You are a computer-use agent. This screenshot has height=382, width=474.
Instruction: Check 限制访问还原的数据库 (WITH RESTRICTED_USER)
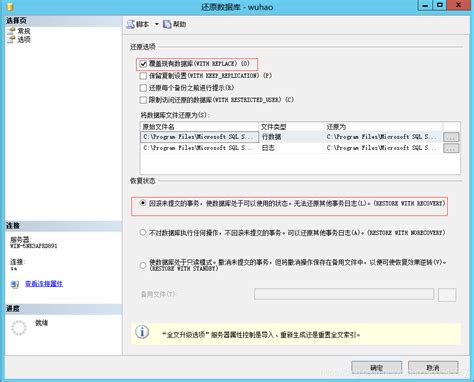143,100
